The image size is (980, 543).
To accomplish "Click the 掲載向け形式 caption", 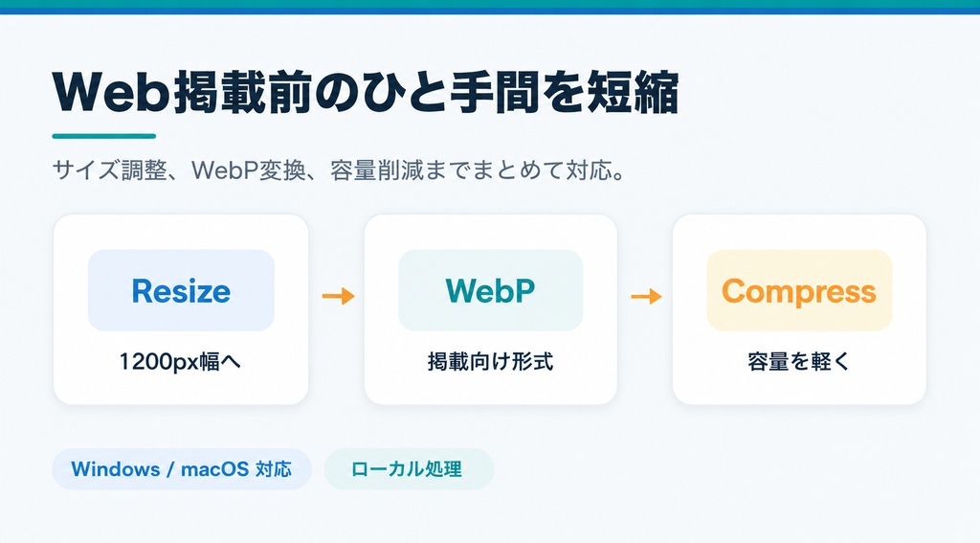I will click(491, 362).
